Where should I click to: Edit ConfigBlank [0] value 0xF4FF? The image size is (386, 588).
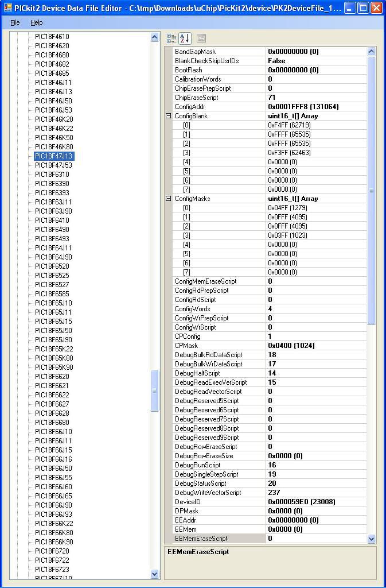[x=317, y=125]
